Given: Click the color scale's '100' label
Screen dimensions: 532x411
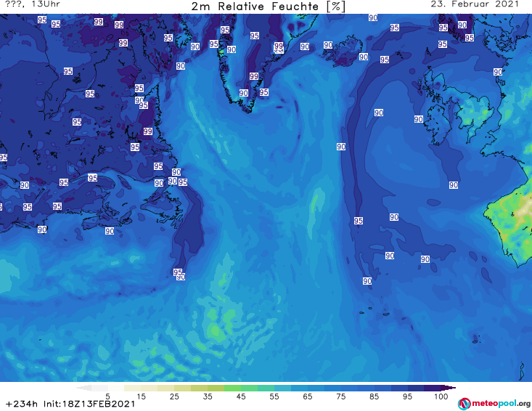Looking at the screenshot, I should click(x=441, y=396).
